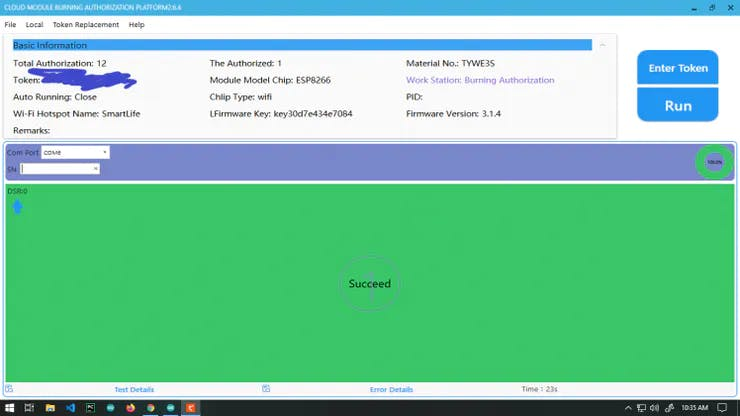
Task: Click the text 'Total Authorization: 12'
Action: tap(59, 63)
